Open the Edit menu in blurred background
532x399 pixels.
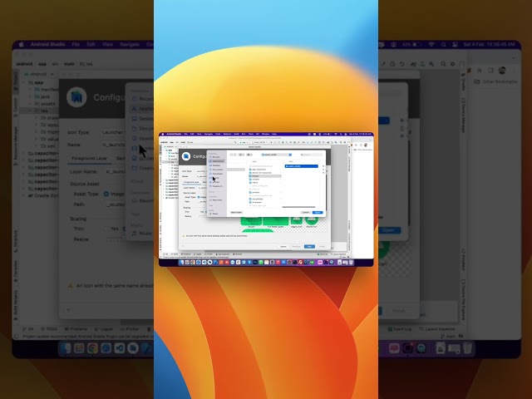[91, 44]
